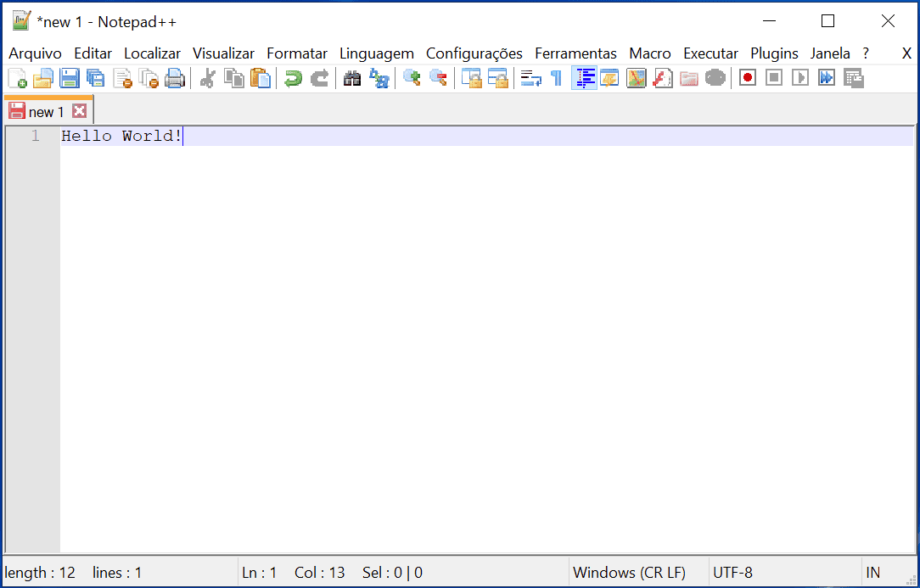Toggle the indent guide toolbar button

(584, 79)
